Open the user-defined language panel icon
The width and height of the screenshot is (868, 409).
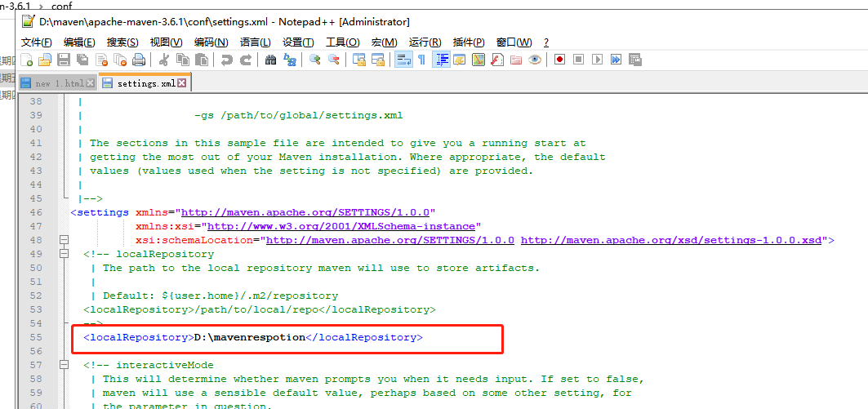pyautogui.click(x=460, y=60)
